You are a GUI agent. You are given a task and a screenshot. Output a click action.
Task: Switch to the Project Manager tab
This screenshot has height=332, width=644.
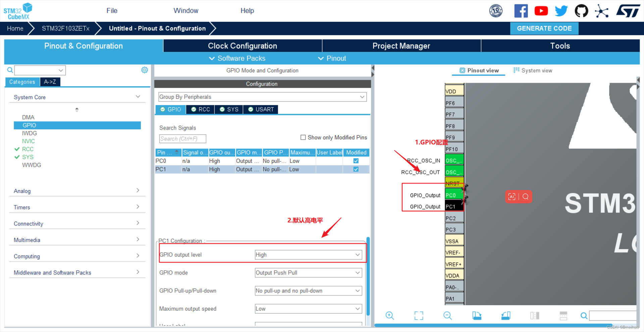tap(401, 46)
